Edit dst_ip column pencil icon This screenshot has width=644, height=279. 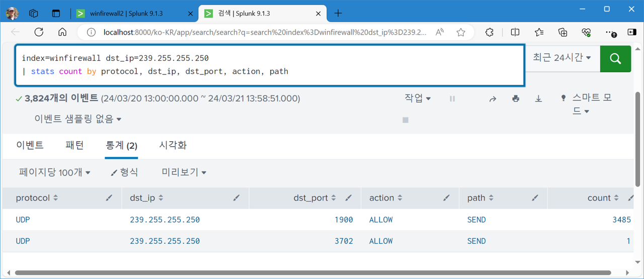[236, 198]
